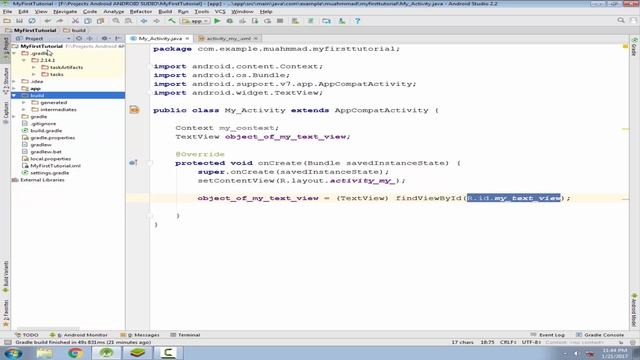The width and height of the screenshot is (640, 360).
Task: Open Messages tool window
Action: pyautogui.click(x=140, y=335)
